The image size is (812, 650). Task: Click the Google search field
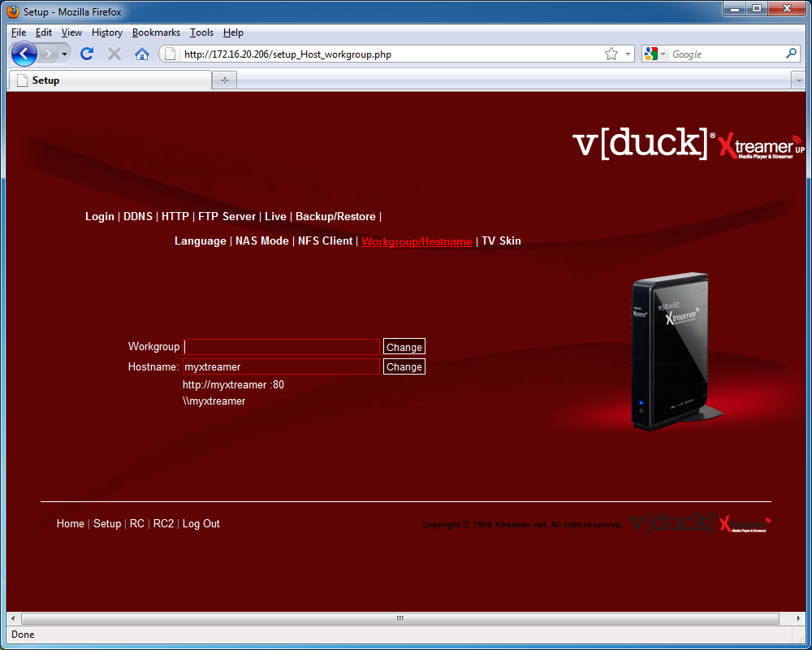point(727,54)
